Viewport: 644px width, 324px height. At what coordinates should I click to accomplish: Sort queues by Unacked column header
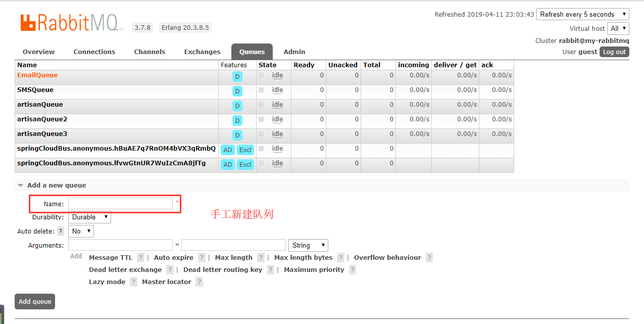point(343,65)
